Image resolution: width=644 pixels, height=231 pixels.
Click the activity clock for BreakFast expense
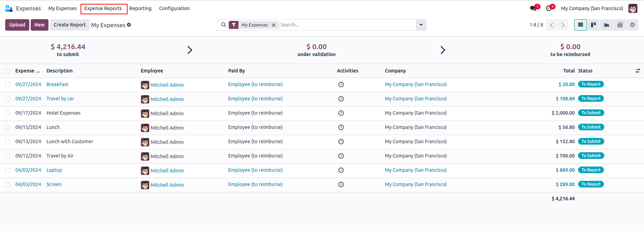pos(341,84)
